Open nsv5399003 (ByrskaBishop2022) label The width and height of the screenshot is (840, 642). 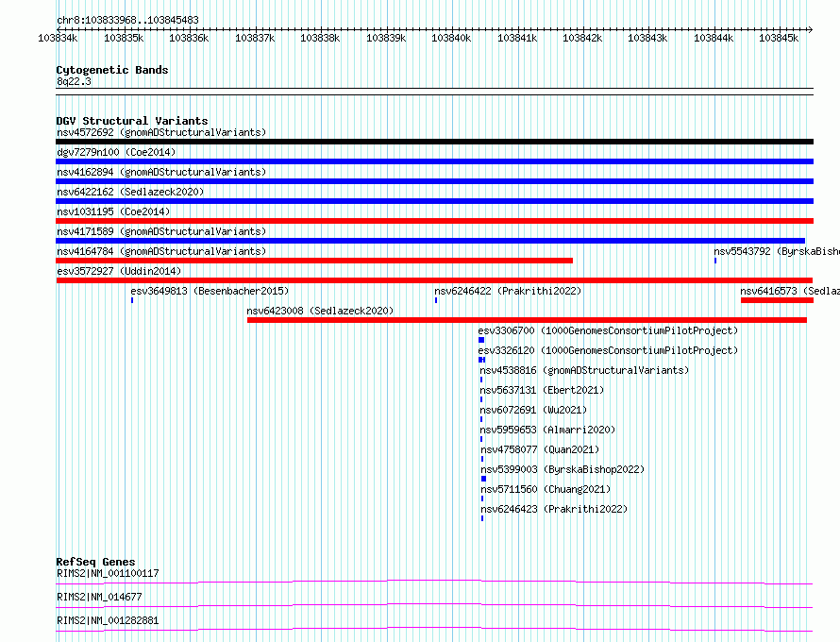(x=563, y=469)
